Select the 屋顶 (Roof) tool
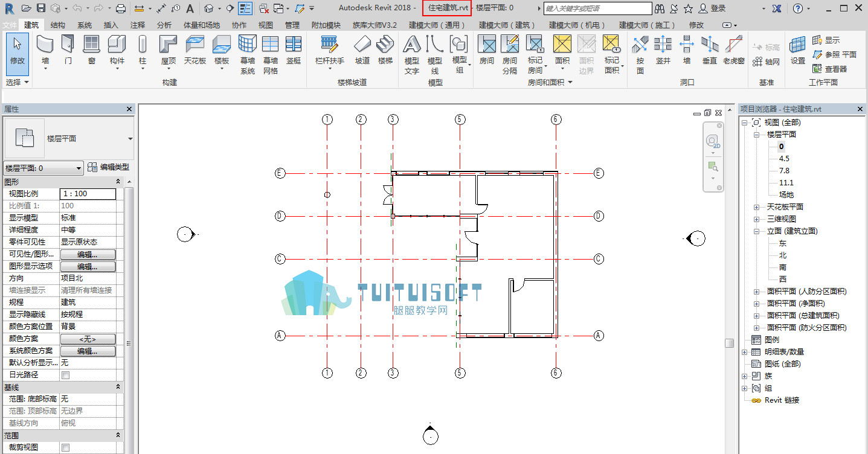This screenshot has height=454, width=868. pos(169,52)
